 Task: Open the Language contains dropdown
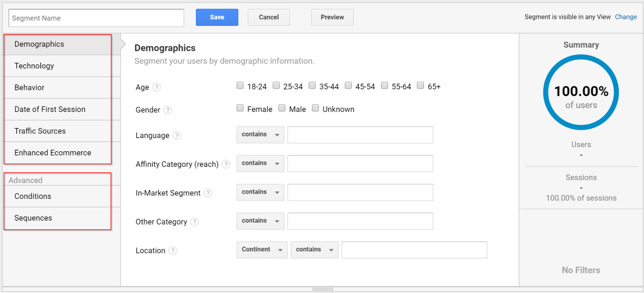[x=260, y=135]
